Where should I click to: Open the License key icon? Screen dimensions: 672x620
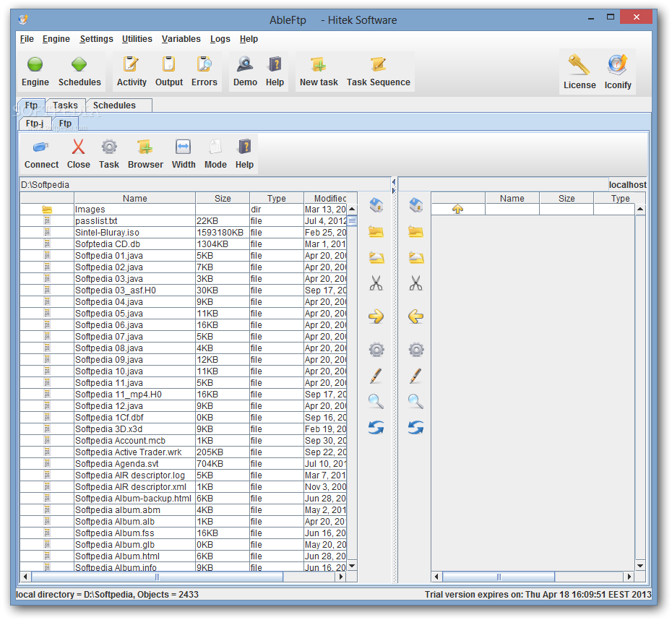pos(580,65)
